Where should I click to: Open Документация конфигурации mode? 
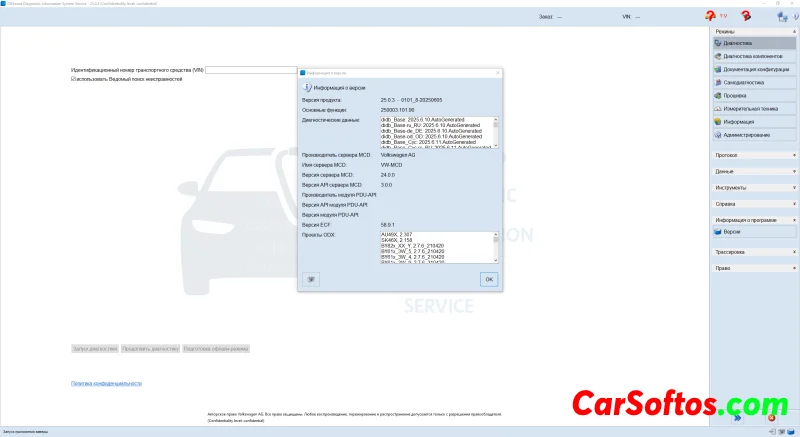coord(752,70)
